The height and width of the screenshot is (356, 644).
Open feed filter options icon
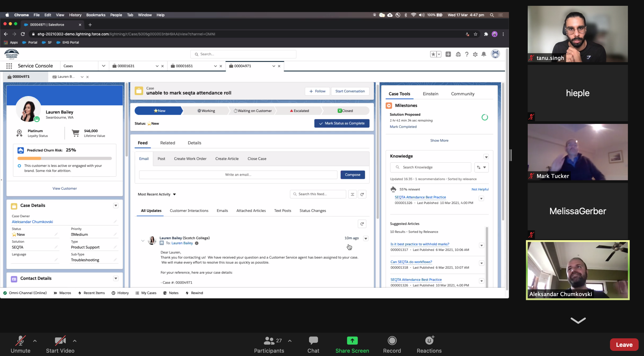pyautogui.click(x=352, y=194)
